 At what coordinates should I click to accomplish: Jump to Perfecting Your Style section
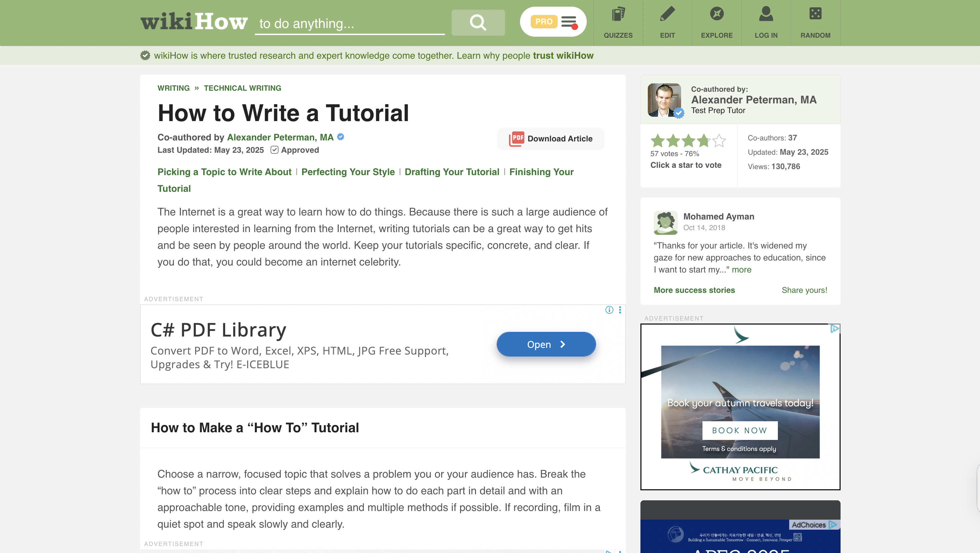[x=348, y=172]
